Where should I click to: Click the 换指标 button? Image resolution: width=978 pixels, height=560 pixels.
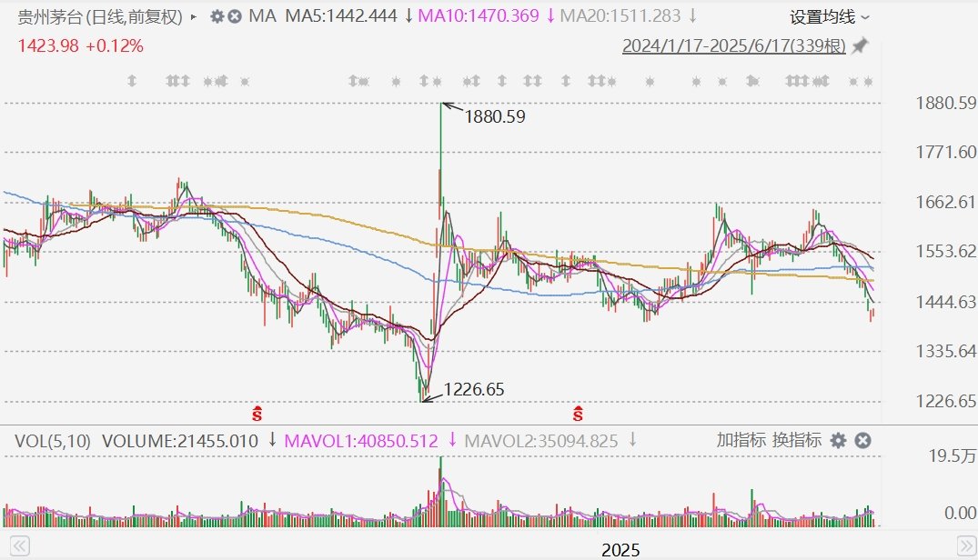(x=796, y=440)
